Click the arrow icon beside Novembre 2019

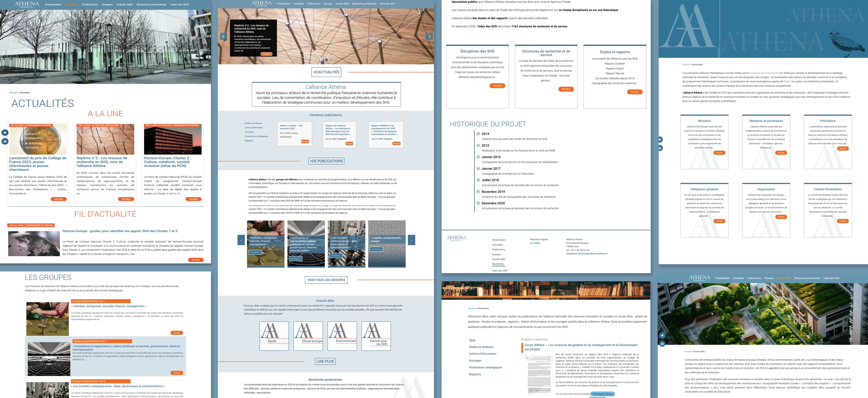point(478,192)
